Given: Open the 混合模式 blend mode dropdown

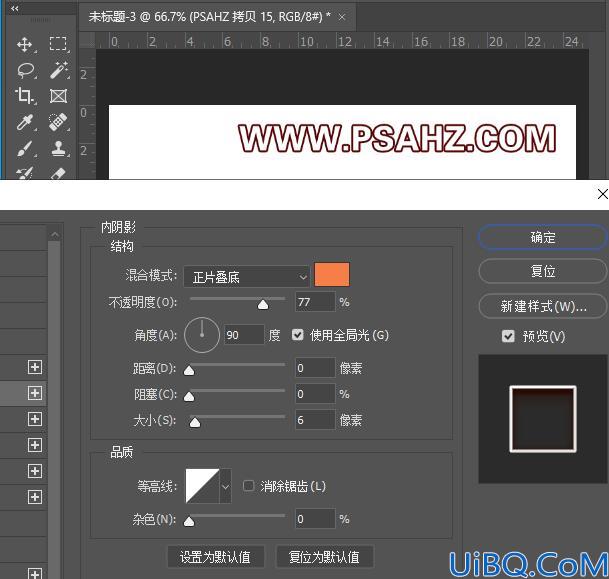Looking at the screenshot, I should [x=246, y=276].
